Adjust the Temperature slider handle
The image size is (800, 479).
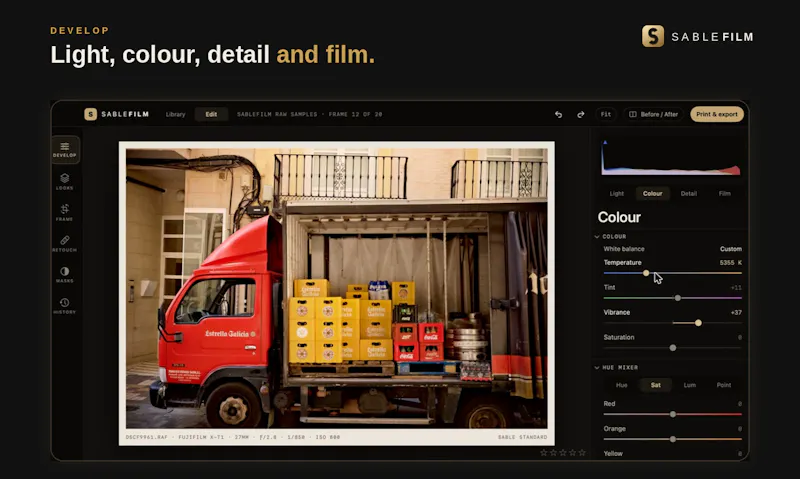pyautogui.click(x=646, y=273)
